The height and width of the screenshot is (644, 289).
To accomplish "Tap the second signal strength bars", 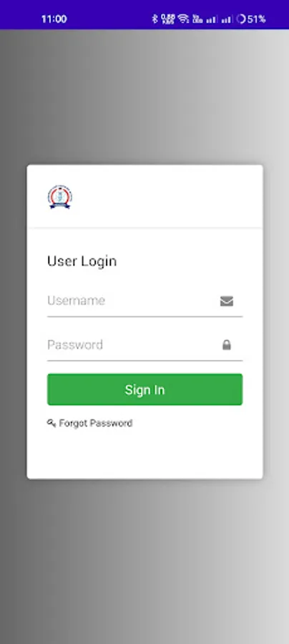I will tap(227, 19).
